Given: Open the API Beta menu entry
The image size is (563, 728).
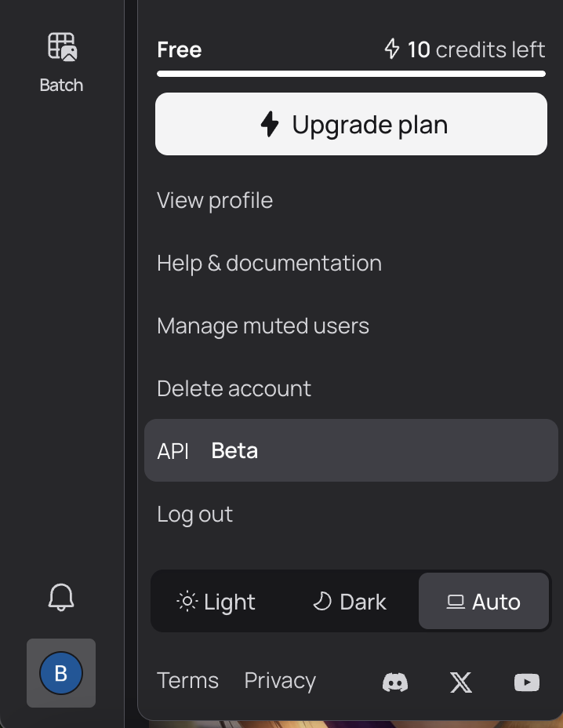Looking at the screenshot, I should click(351, 450).
